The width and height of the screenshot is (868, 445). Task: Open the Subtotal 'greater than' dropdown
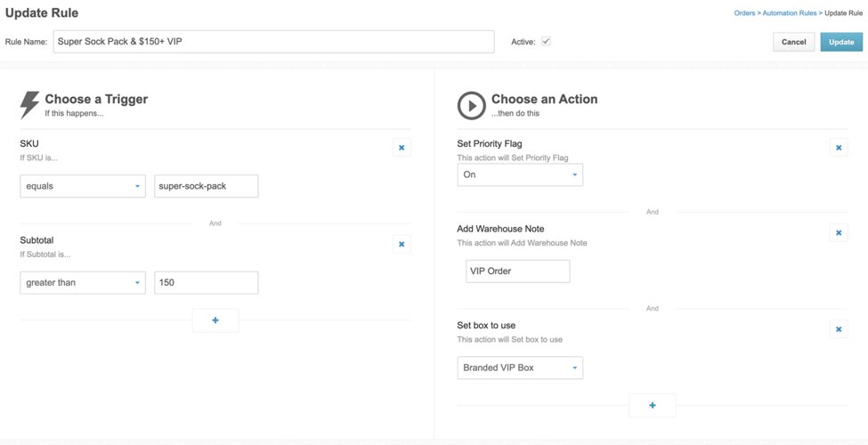(82, 283)
